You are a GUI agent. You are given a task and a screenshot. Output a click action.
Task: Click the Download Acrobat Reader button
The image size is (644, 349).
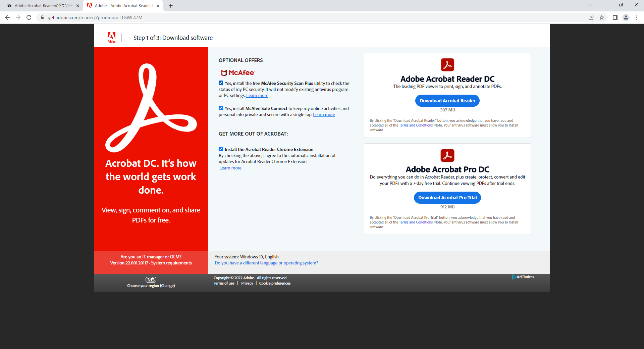pos(447,100)
